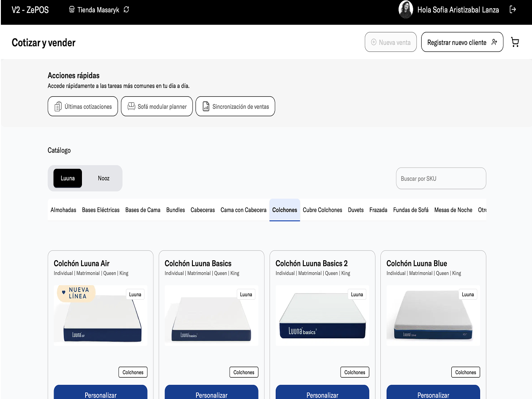The width and height of the screenshot is (532, 399).
Task: Click Sofia's profile avatar photo
Action: tap(406, 9)
